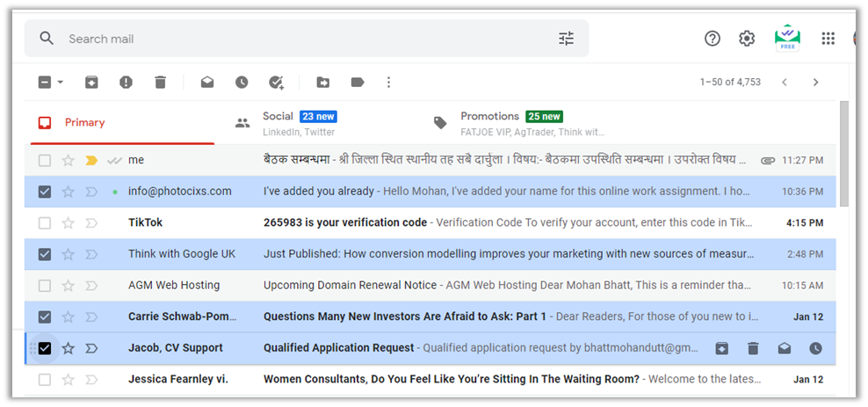The height and width of the screenshot is (407, 868).
Task: Snooze the Jacob, CV Support email
Action: (815, 348)
